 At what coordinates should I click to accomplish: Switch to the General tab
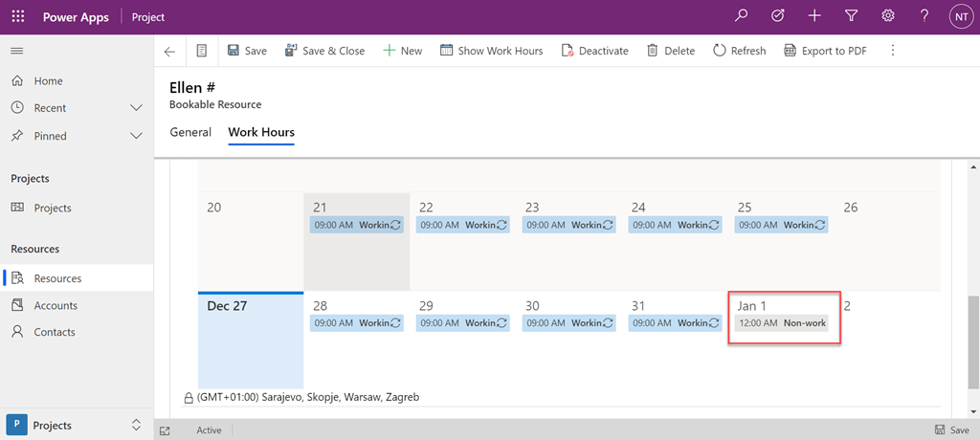[x=190, y=132]
